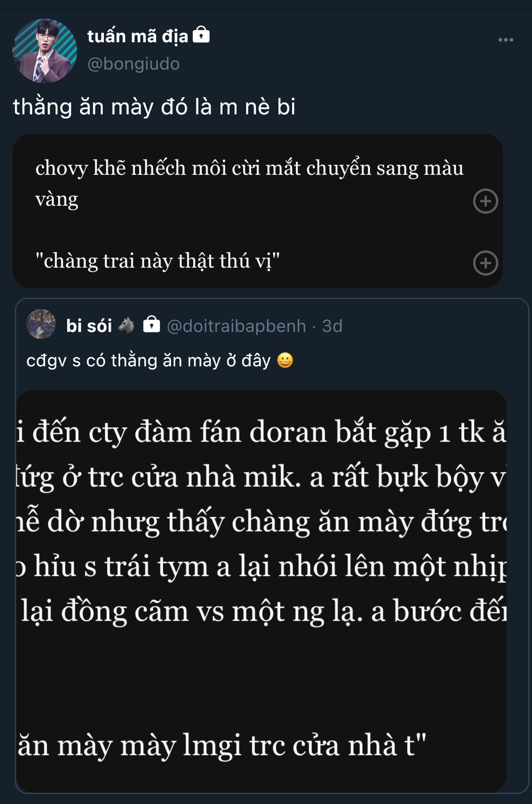Click the bi sói display name
This screenshot has width=532, height=804.
[x=89, y=326]
